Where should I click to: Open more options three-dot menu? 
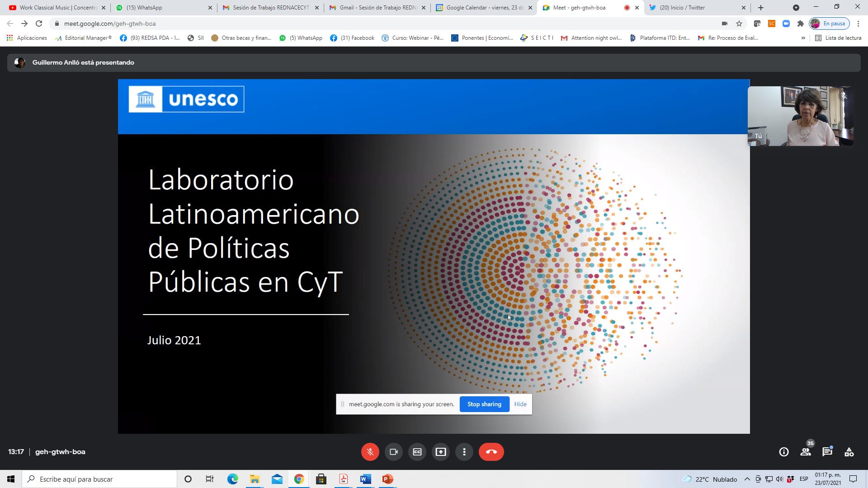(464, 452)
